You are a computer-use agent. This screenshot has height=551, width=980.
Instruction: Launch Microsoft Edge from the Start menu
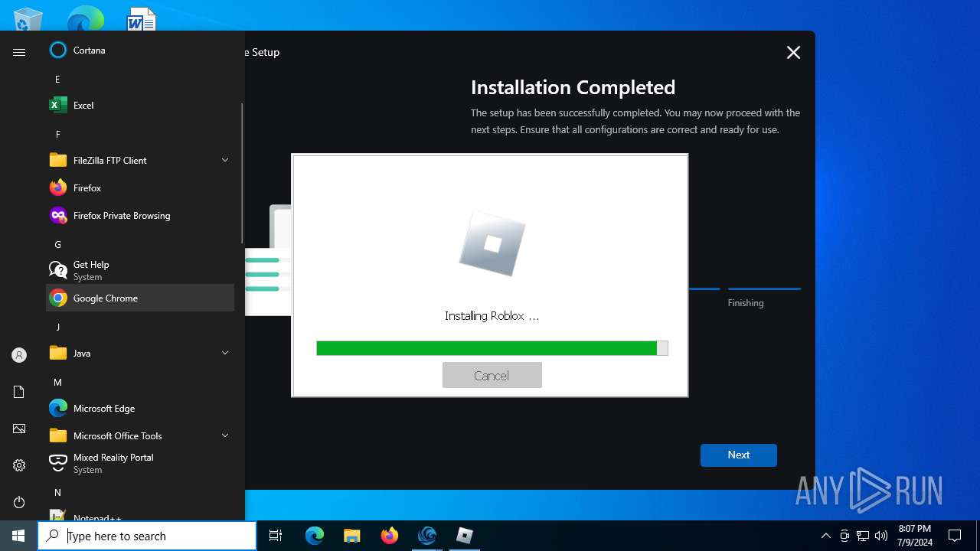(140, 408)
